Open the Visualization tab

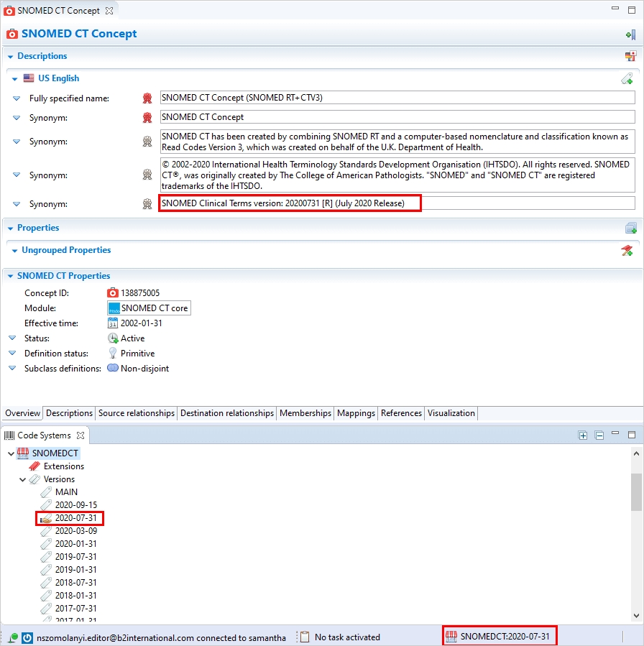pyautogui.click(x=451, y=413)
